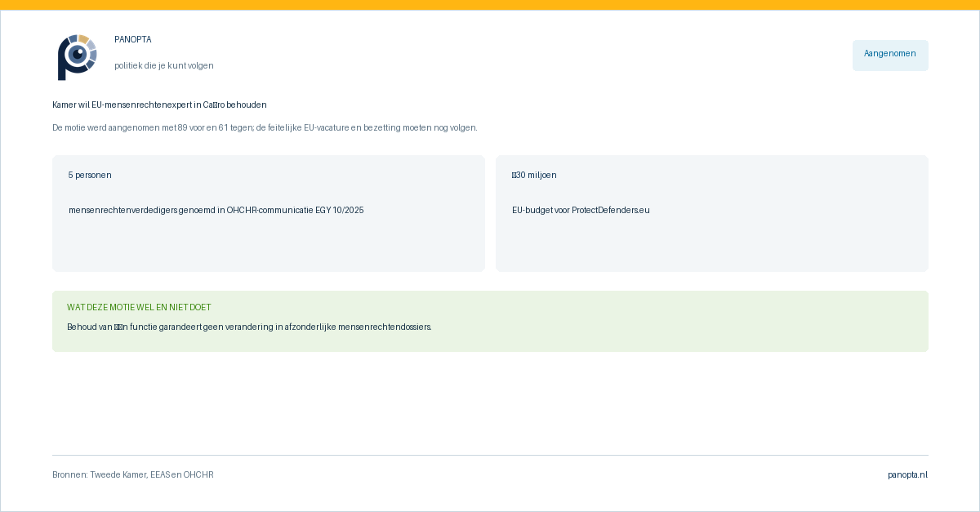This screenshot has width=980, height=512.
Task: Click the footer divider line
Action: coord(490,455)
